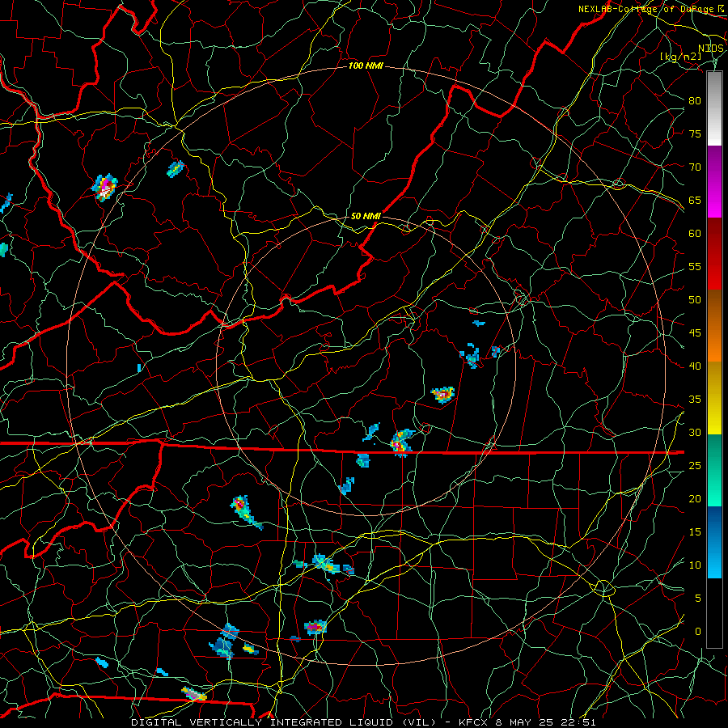Select the 0 value on the VIL scale

point(698,632)
